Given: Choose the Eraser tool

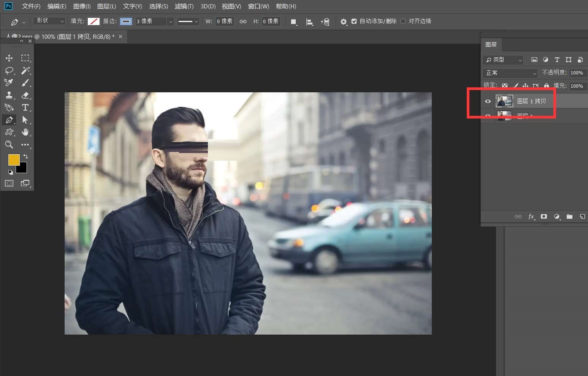Looking at the screenshot, I should (x=25, y=95).
